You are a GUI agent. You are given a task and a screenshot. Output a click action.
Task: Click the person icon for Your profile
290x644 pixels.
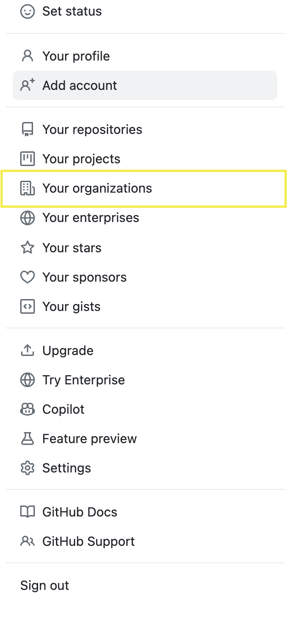coord(28,56)
